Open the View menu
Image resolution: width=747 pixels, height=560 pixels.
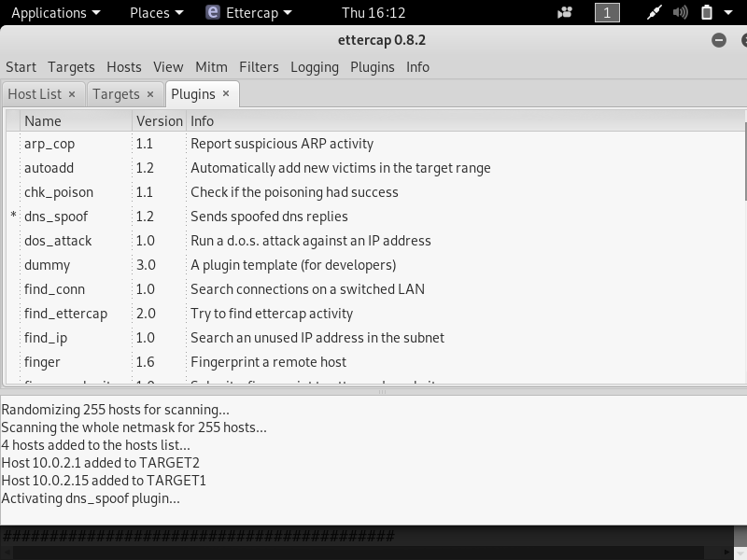click(168, 67)
